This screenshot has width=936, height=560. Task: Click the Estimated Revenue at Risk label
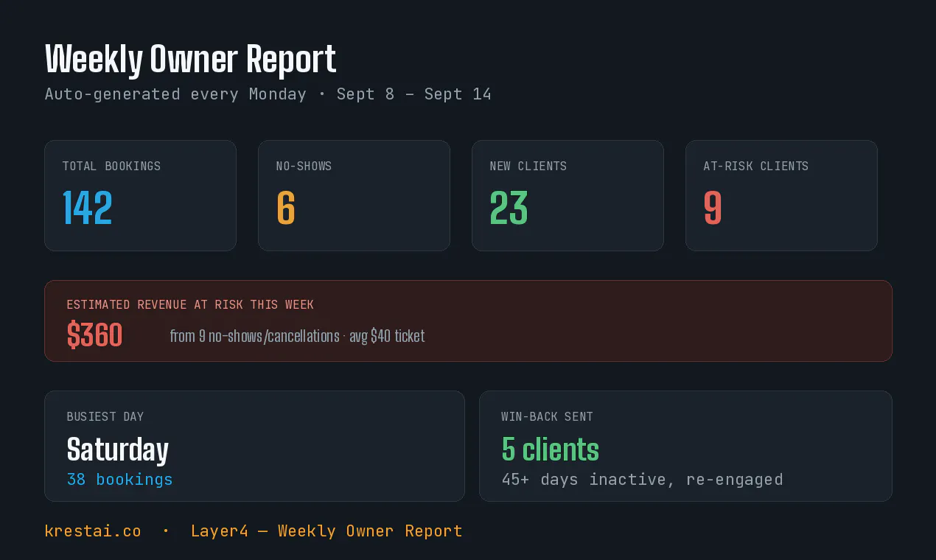pos(190,305)
